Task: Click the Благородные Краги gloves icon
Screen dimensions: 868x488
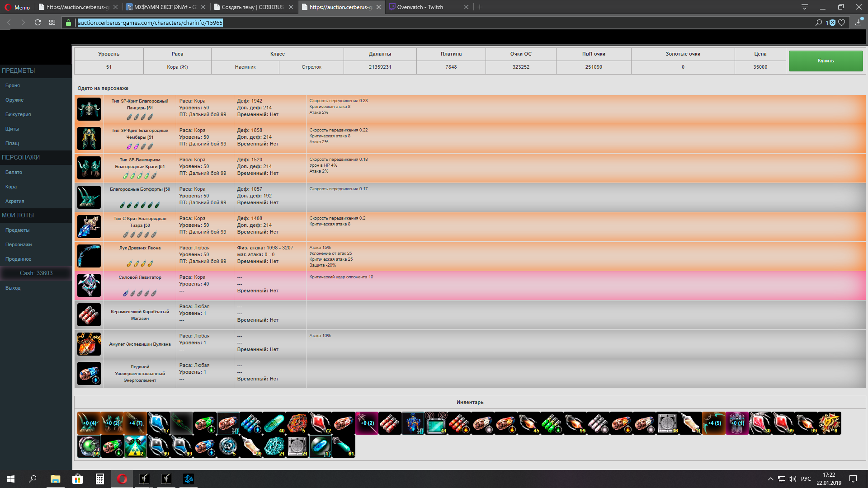Action: pos(89,168)
